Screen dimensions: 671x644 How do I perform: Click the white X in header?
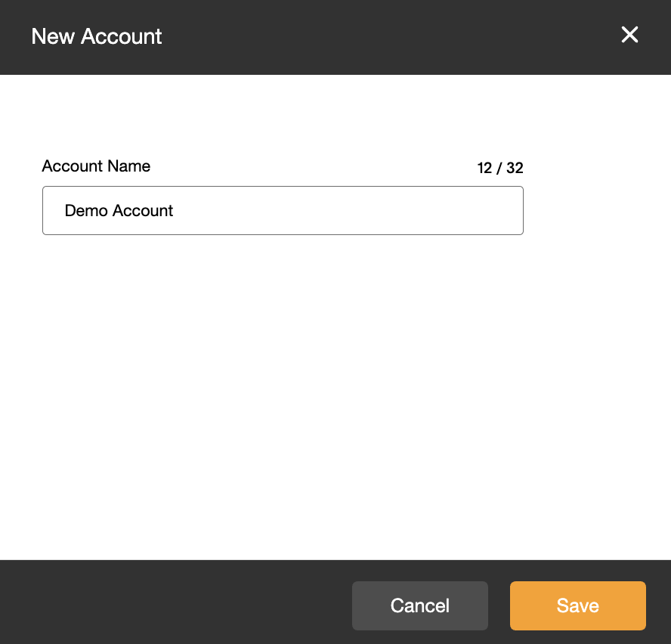tap(629, 35)
